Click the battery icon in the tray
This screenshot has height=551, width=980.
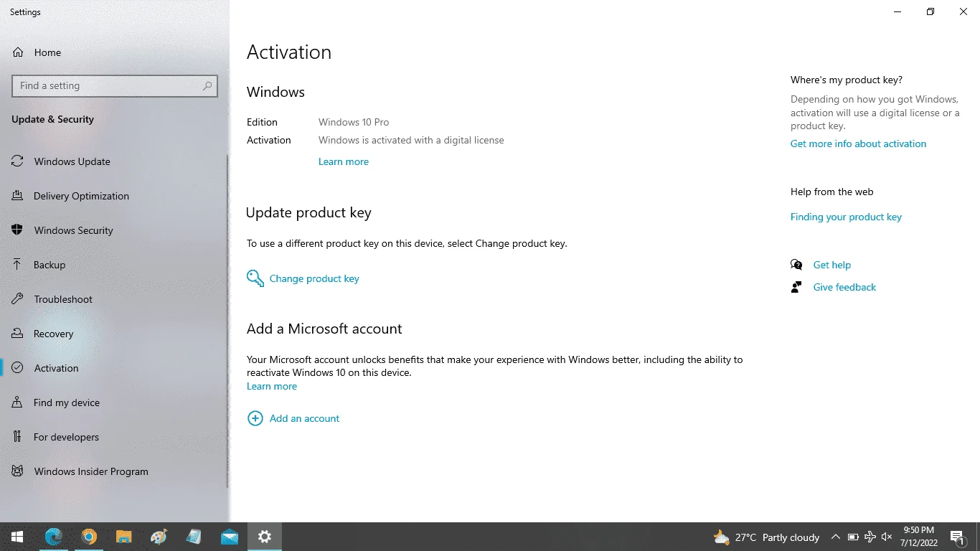click(x=853, y=537)
